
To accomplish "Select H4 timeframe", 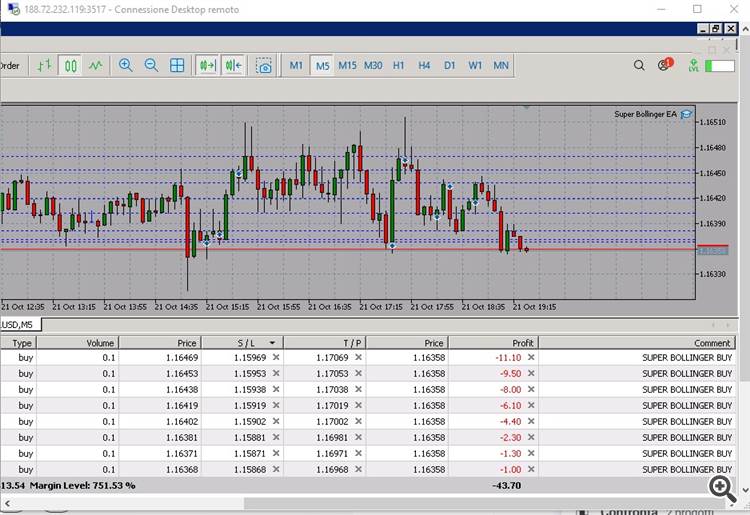I will 424,66.
